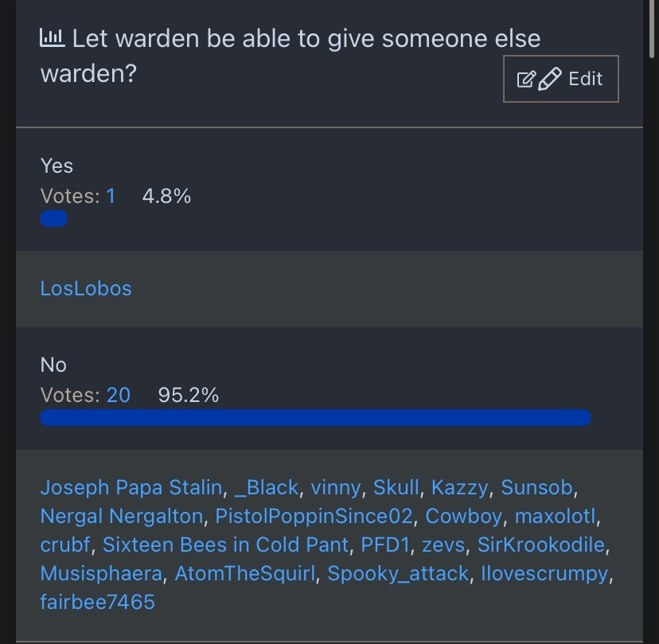Visit SirKrookodile's profile
Image resolution: width=659 pixels, height=644 pixels.
(541, 544)
